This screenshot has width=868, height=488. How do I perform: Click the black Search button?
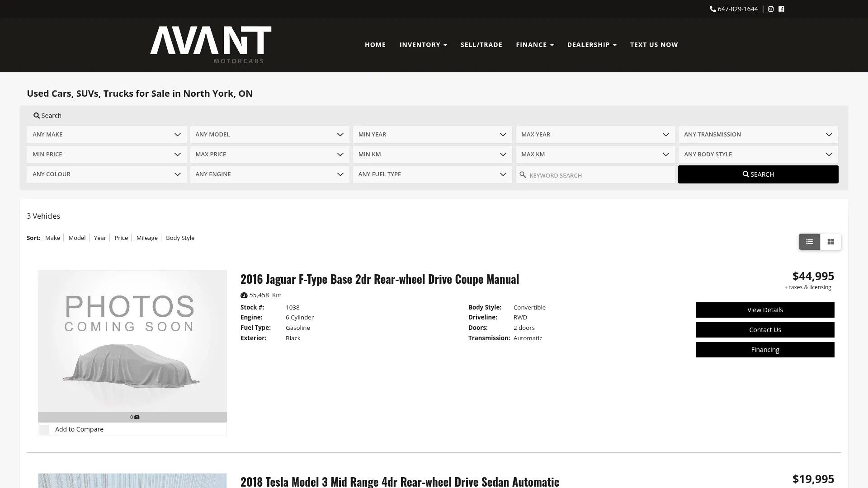(x=758, y=174)
